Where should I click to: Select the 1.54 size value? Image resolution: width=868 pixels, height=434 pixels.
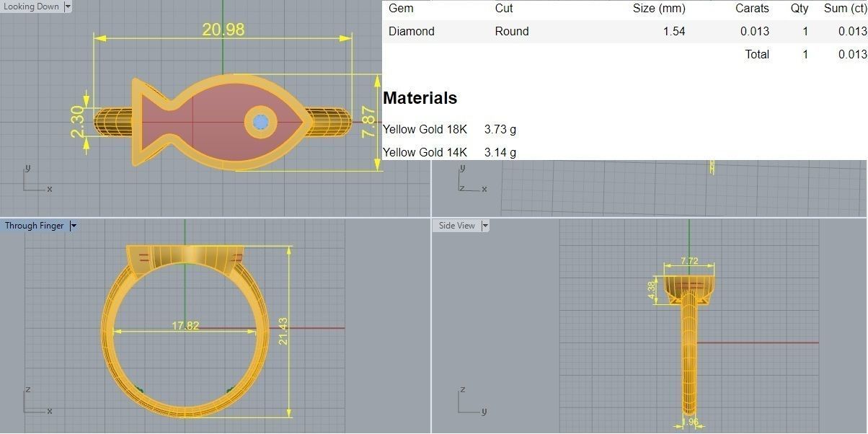[x=674, y=31]
